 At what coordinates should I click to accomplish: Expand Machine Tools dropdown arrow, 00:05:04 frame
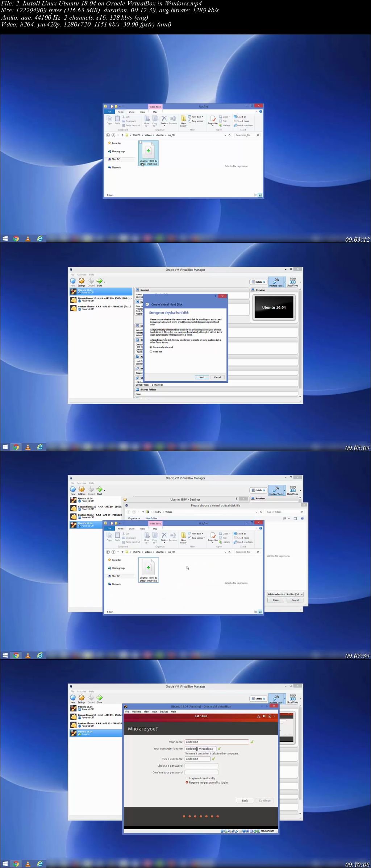pyautogui.click(x=285, y=282)
